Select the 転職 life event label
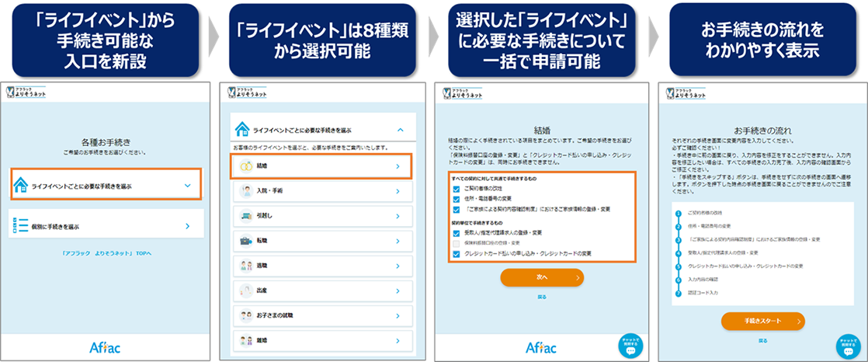 pos(262,242)
